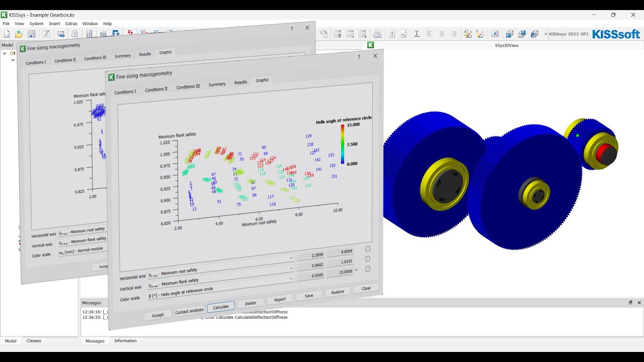644x362 pixels.
Task: Click the Restore button
Action: click(x=338, y=292)
